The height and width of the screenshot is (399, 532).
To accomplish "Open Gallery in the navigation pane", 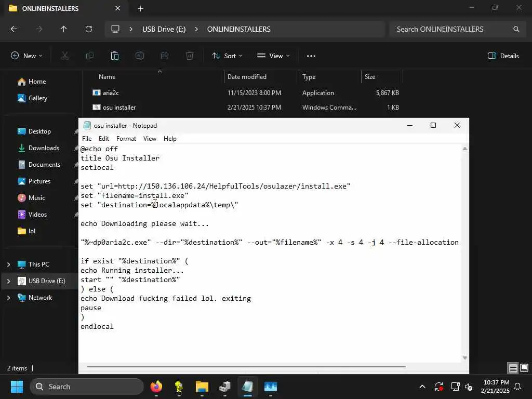I will point(37,98).
